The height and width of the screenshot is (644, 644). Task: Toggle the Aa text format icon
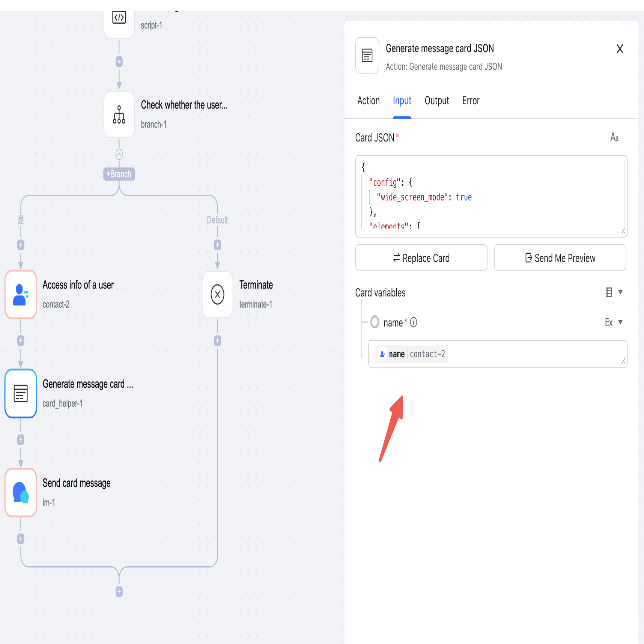click(614, 137)
